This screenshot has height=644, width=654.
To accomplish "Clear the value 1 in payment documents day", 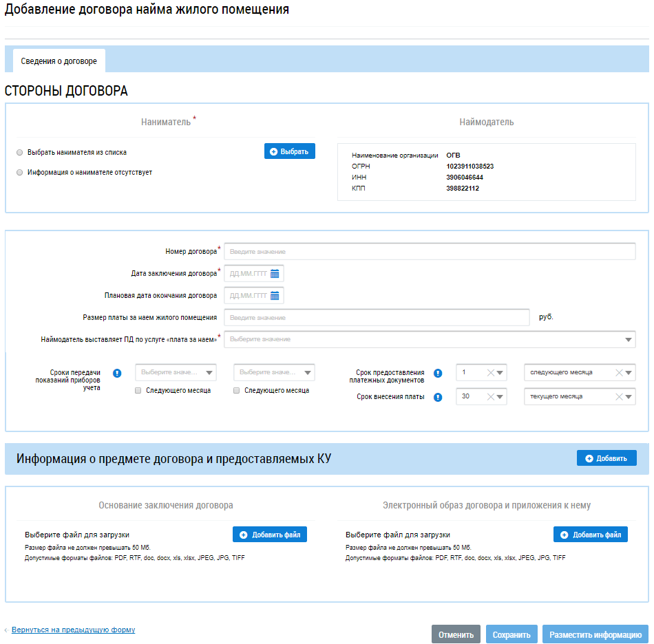I will (x=491, y=373).
